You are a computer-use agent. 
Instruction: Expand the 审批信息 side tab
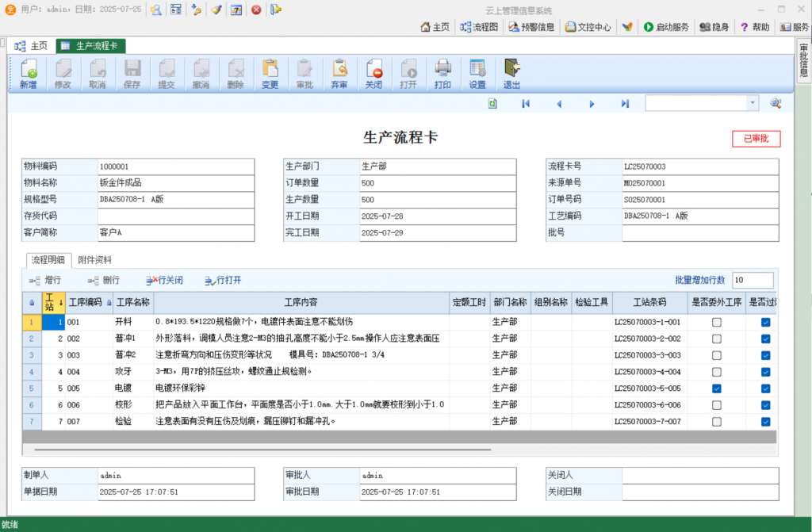click(803, 60)
